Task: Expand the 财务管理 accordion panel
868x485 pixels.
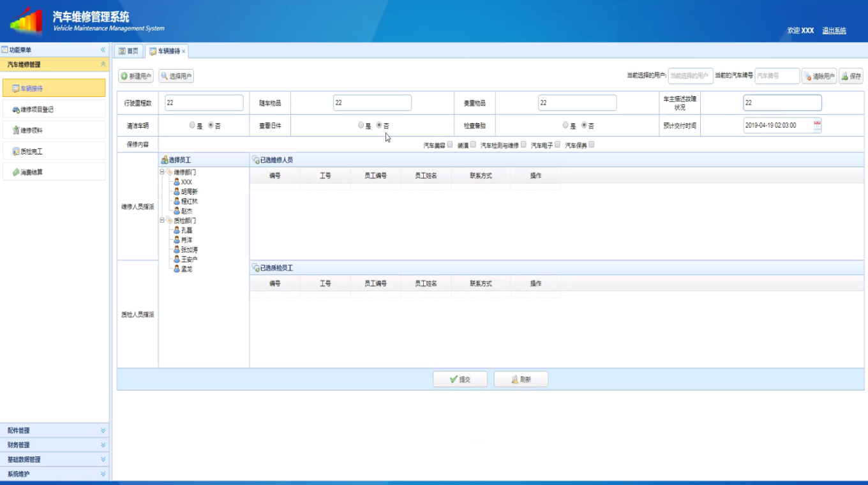Action: click(54, 445)
